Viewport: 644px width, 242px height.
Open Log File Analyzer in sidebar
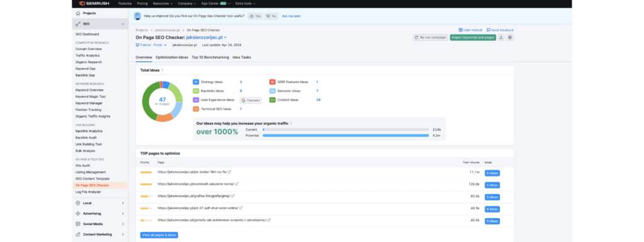coord(88,192)
